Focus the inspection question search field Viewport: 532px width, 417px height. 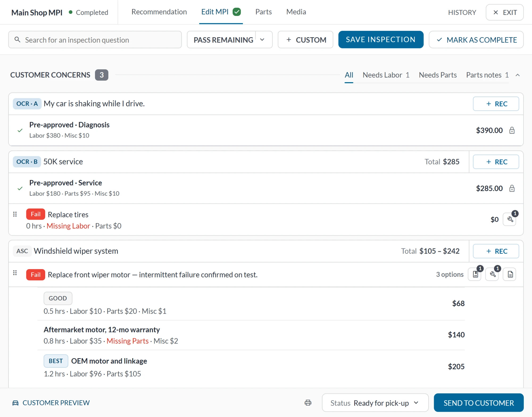click(x=95, y=40)
